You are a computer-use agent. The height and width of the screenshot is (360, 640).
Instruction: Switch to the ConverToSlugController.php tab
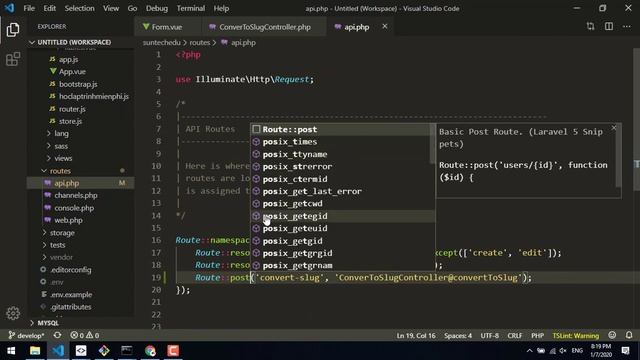pyautogui.click(x=264, y=27)
